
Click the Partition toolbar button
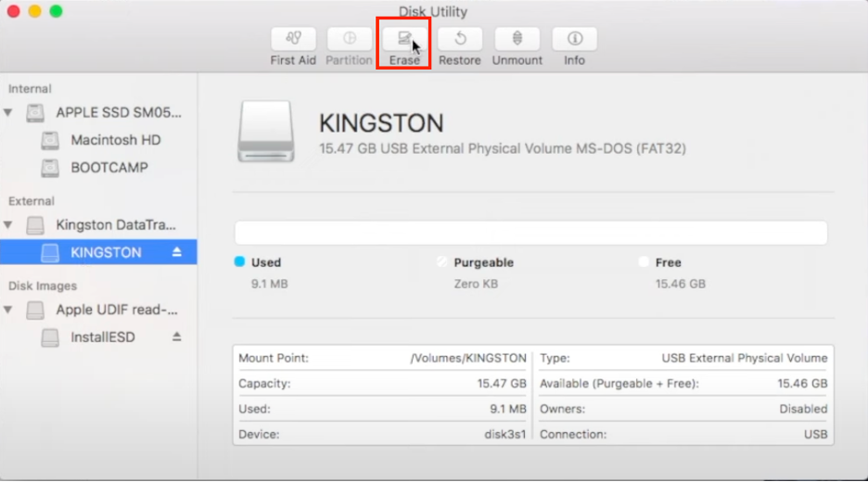pyautogui.click(x=350, y=39)
